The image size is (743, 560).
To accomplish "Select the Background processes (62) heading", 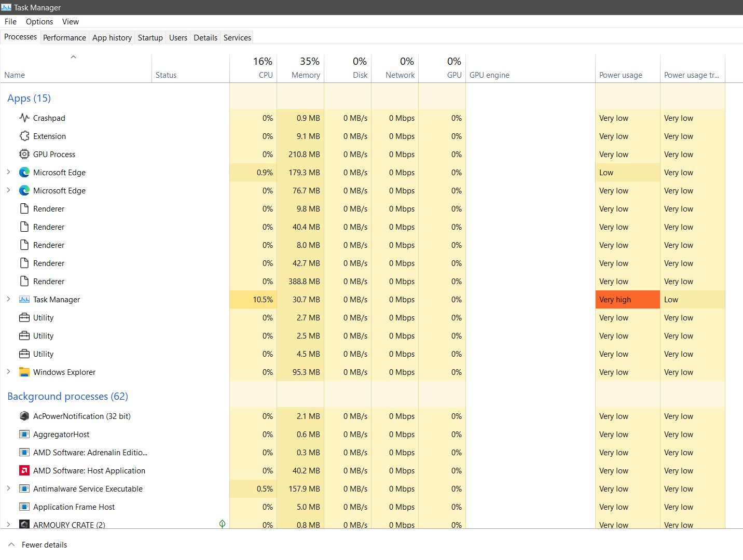I will 67,396.
